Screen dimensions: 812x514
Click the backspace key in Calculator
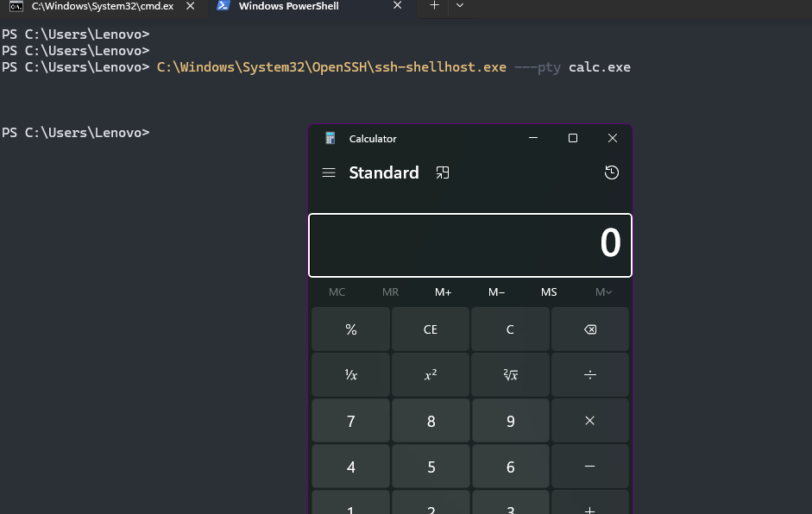590,329
